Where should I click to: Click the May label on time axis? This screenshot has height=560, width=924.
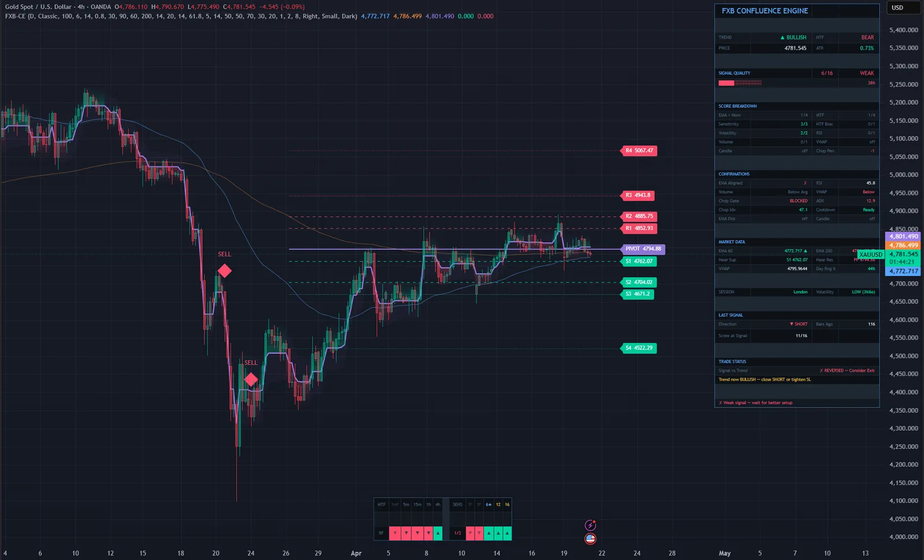(x=725, y=553)
